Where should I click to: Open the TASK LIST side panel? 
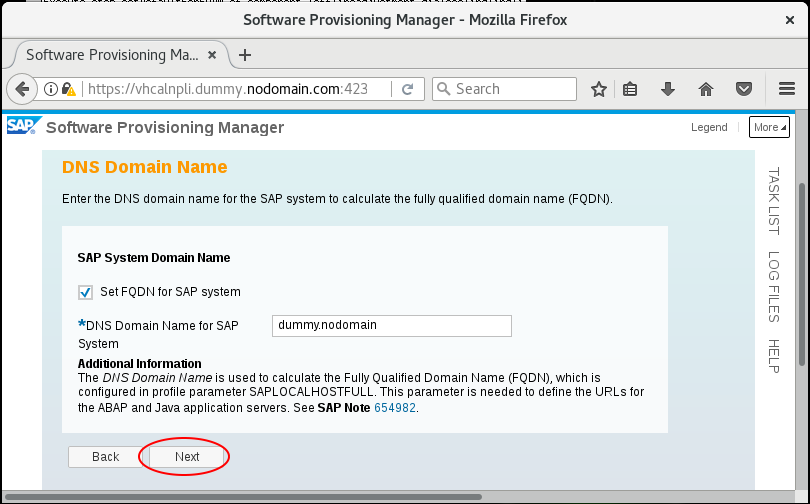pos(773,201)
